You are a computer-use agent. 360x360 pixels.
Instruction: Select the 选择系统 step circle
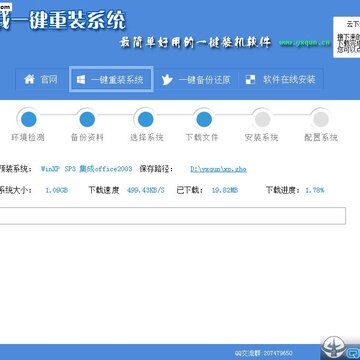pyautogui.click(x=146, y=119)
